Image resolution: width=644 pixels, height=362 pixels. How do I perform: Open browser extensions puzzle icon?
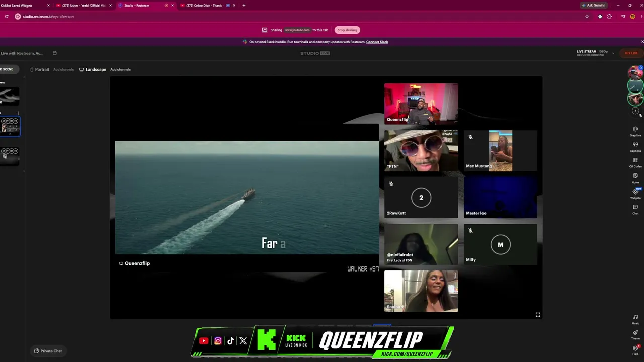click(609, 17)
